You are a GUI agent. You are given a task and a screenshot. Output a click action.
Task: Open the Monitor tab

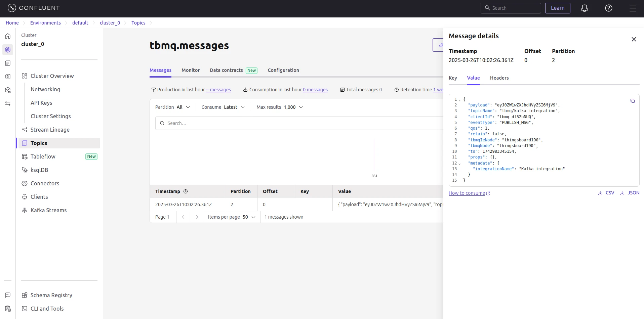click(191, 70)
